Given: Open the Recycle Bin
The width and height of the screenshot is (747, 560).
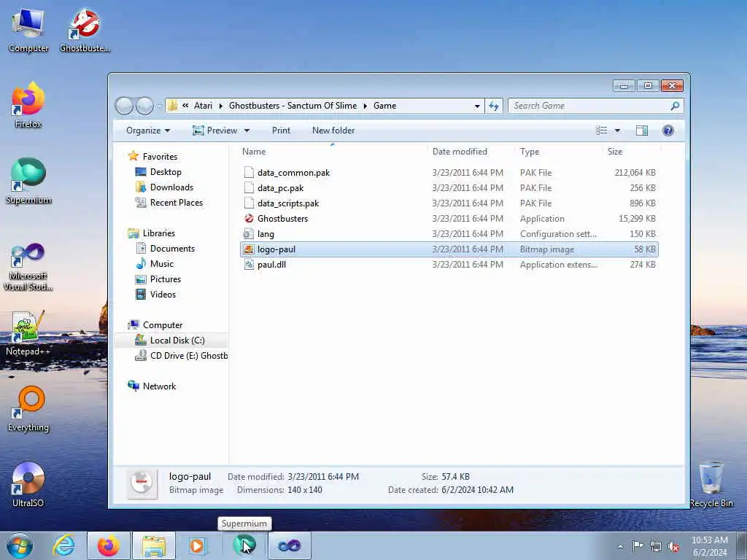Looking at the screenshot, I should 711,485.
